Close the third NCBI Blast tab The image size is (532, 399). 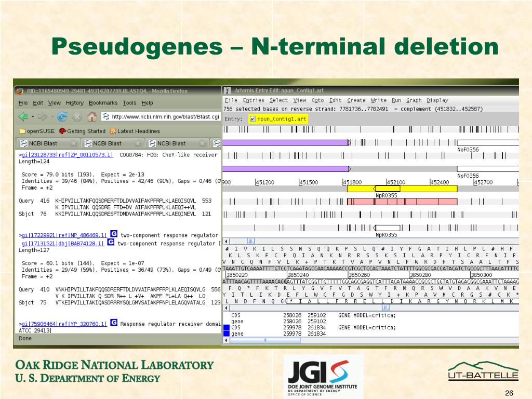[202, 143]
